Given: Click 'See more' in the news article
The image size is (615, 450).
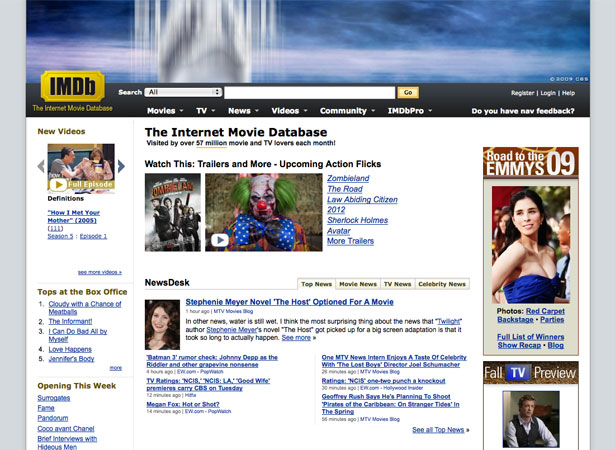Looking at the screenshot, I should [x=296, y=338].
